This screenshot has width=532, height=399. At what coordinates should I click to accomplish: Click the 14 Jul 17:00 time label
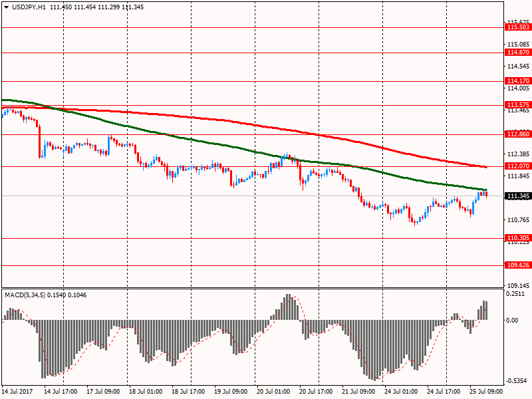point(61,391)
